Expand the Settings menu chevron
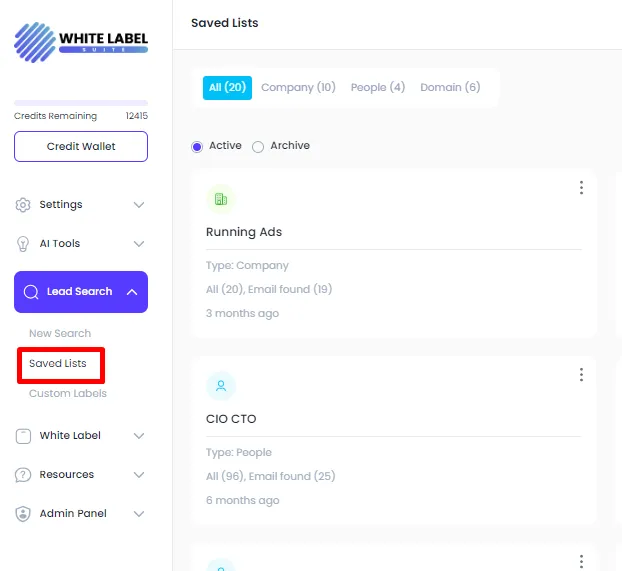The height and width of the screenshot is (571, 622). pyautogui.click(x=139, y=205)
